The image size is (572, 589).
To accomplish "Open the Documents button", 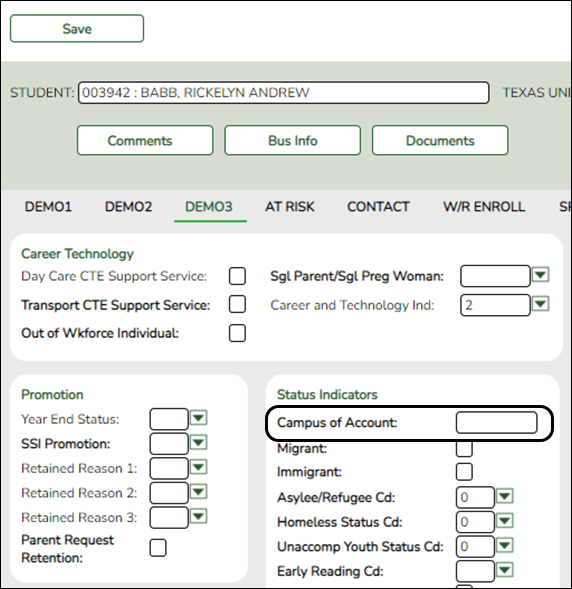I will (440, 140).
